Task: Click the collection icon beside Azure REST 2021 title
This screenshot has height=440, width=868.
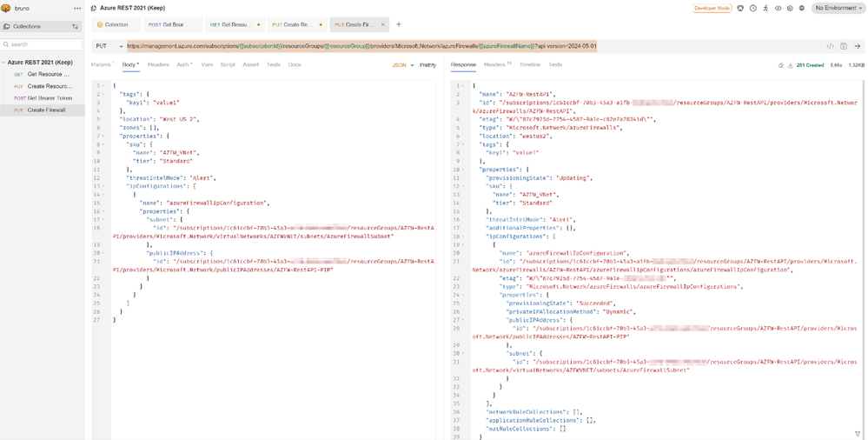Action: (x=94, y=9)
